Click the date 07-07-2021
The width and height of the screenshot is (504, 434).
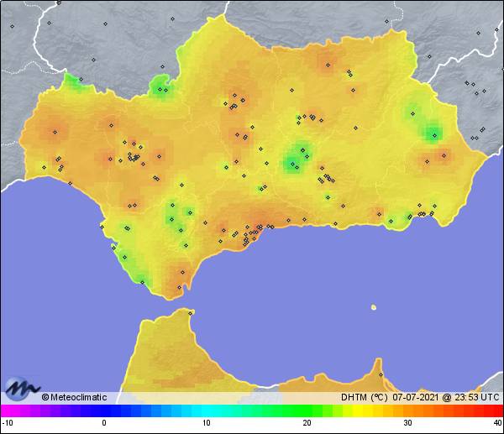(x=415, y=397)
